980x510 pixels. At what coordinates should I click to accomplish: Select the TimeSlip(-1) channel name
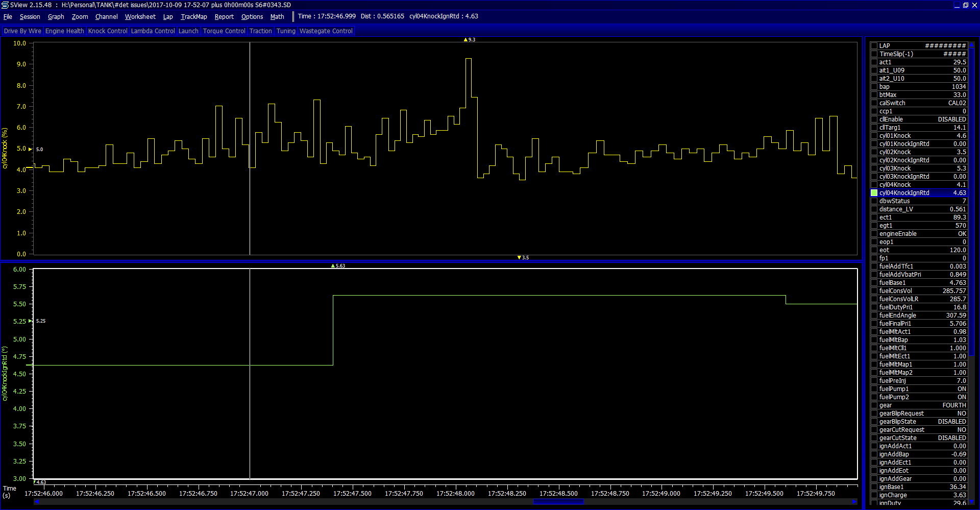(x=896, y=54)
